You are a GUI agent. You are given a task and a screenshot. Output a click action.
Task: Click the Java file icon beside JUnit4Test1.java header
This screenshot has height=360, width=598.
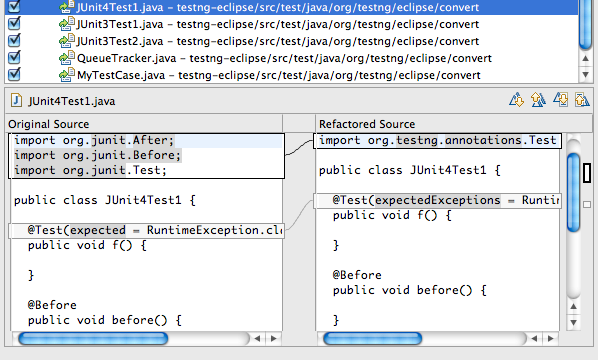[16, 101]
